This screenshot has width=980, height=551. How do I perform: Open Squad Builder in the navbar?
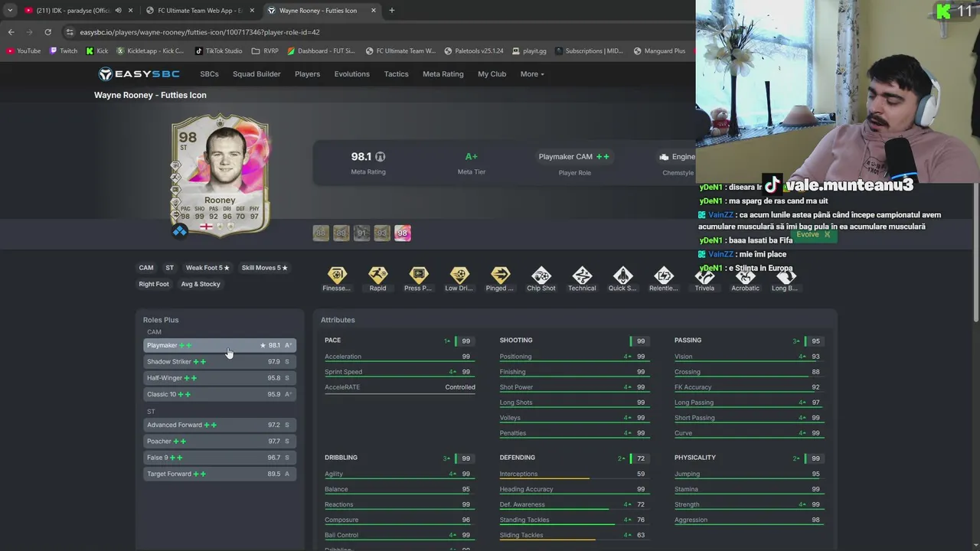click(256, 74)
